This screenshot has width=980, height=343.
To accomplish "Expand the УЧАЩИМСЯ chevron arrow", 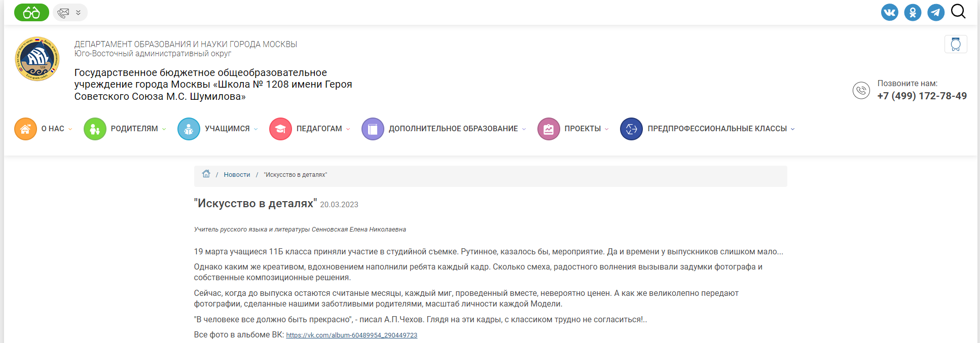I will (256, 129).
